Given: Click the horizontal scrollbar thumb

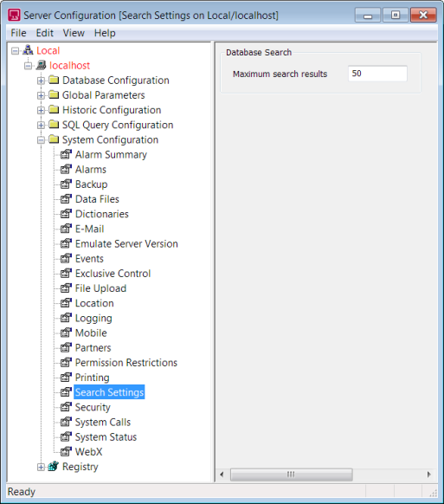Looking at the screenshot, I should pos(292,475).
